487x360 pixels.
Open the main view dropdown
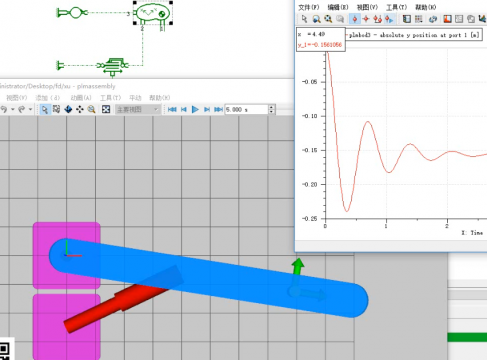click(x=137, y=109)
